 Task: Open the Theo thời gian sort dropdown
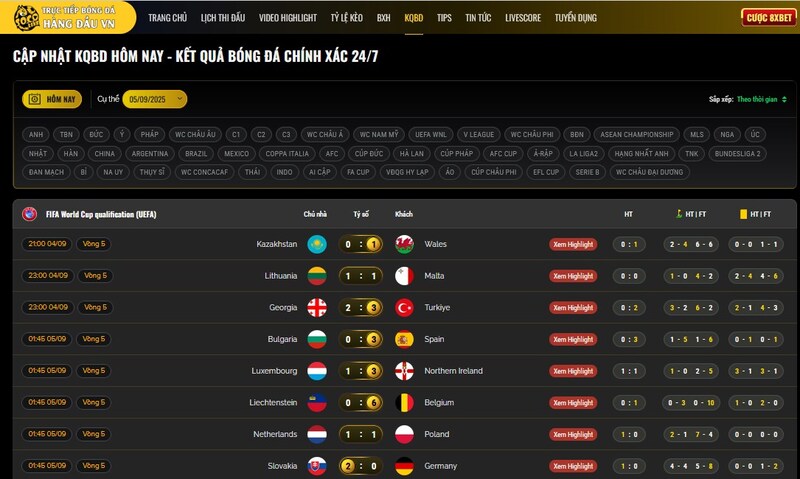click(761, 99)
